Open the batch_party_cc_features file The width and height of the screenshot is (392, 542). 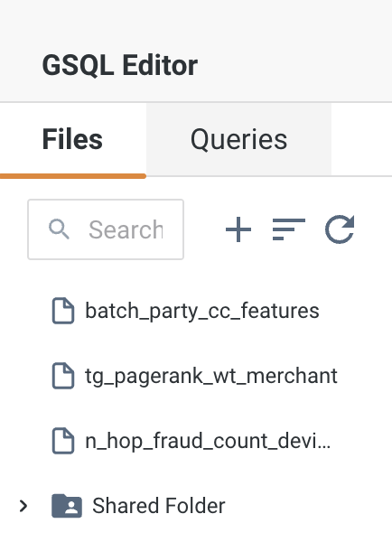point(202,311)
